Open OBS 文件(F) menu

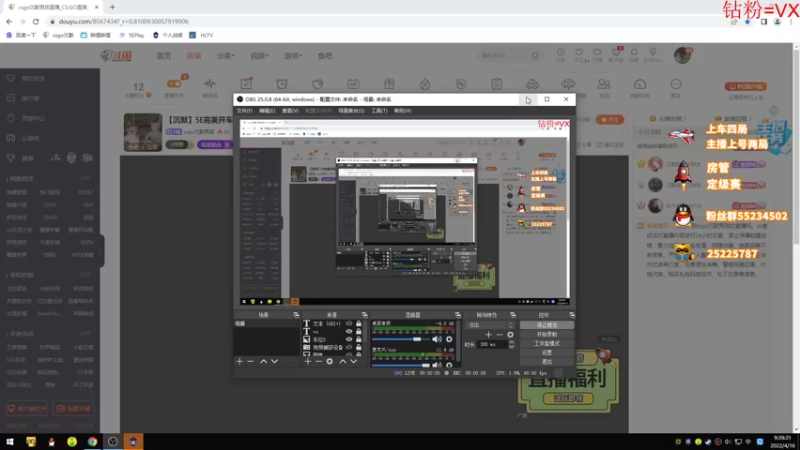click(x=244, y=111)
